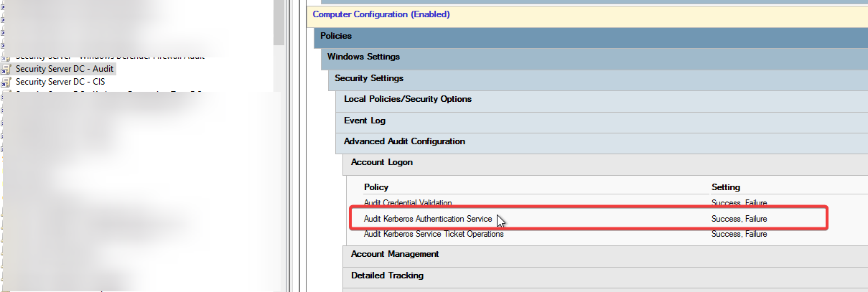The image size is (868, 292).
Task: Click the GPO icon beside Security Server DC - CIS
Action: click(6, 82)
